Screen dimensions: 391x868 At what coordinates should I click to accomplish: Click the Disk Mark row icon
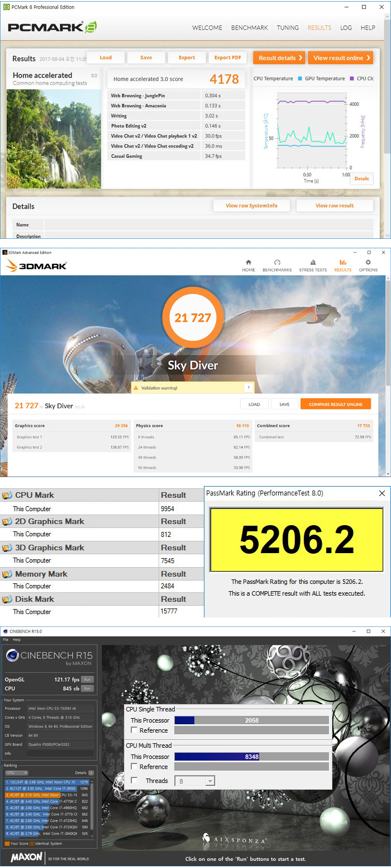(7, 599)
